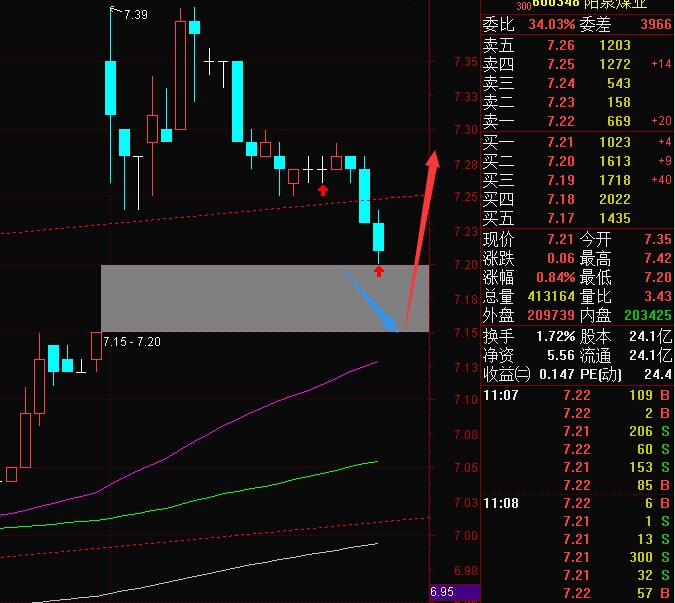
Task: Click the +20 change beside 卖一
Action: point(661,121)
